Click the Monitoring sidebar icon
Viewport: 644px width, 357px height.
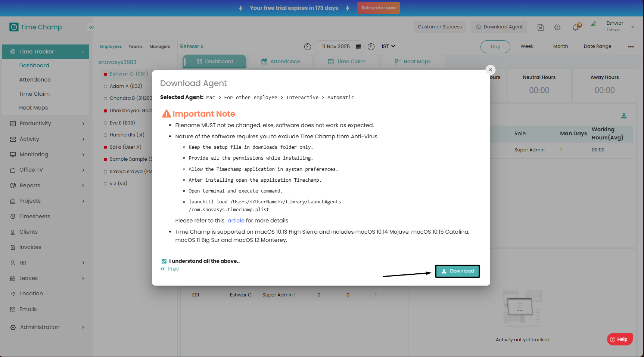(13, 155)
